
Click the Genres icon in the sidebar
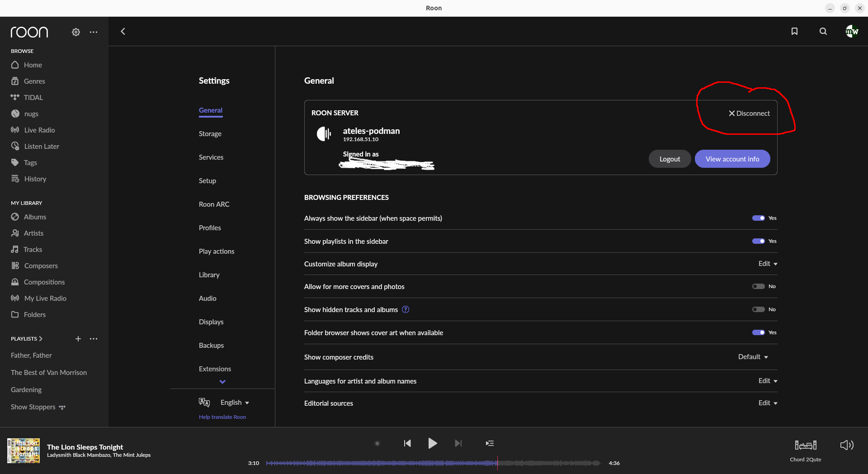tap(15, 81)
